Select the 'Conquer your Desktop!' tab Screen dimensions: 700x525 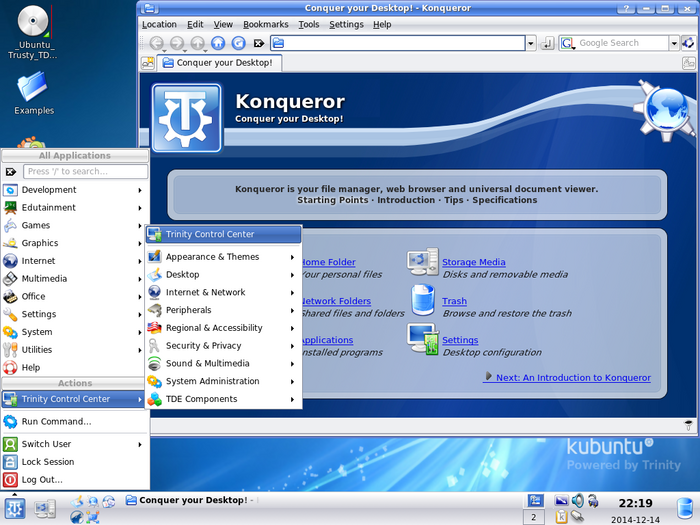[x=219, y=63]
